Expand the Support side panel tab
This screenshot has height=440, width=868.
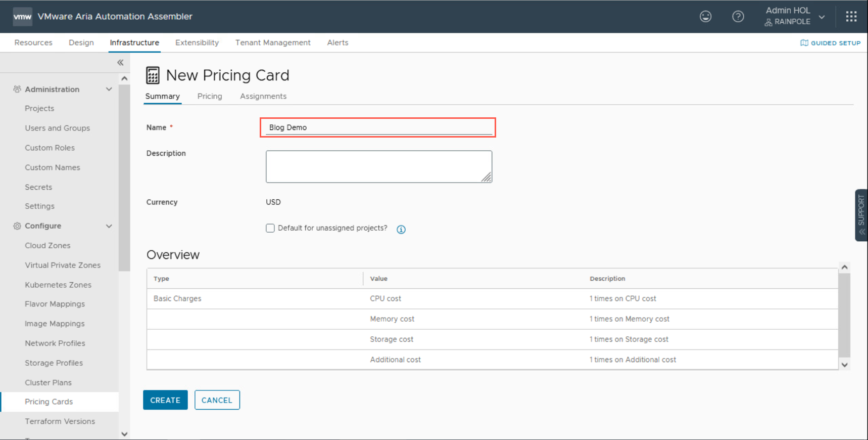click(861, 215)
